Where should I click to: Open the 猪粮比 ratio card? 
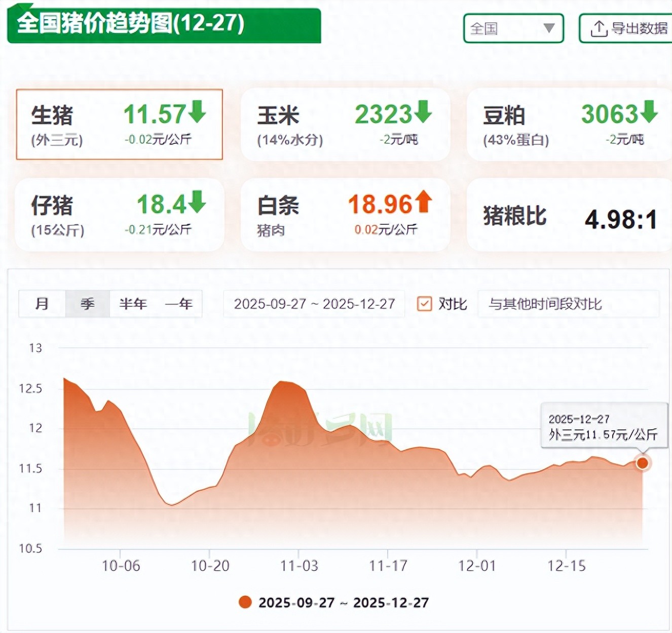click(569, 216)
